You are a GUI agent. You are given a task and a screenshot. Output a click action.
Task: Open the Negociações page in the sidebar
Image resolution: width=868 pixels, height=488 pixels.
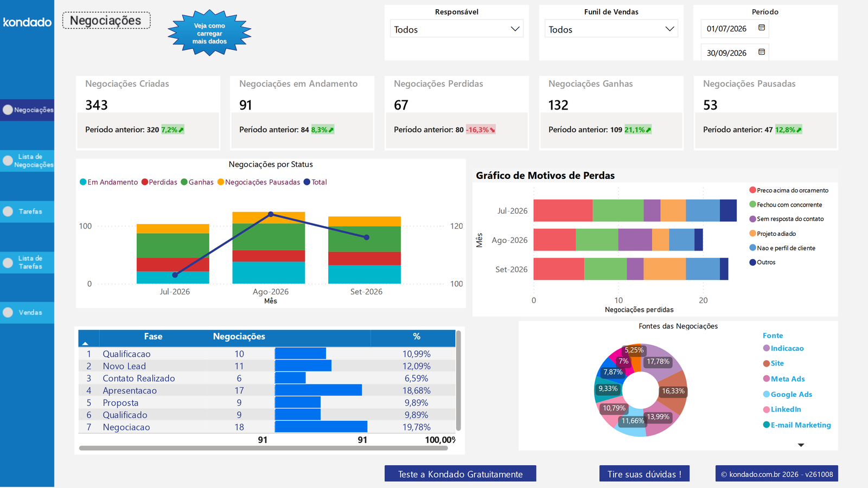click(27, 110)
